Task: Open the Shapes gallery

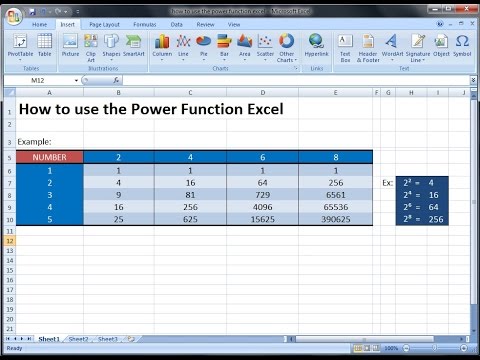Action: 111,48
